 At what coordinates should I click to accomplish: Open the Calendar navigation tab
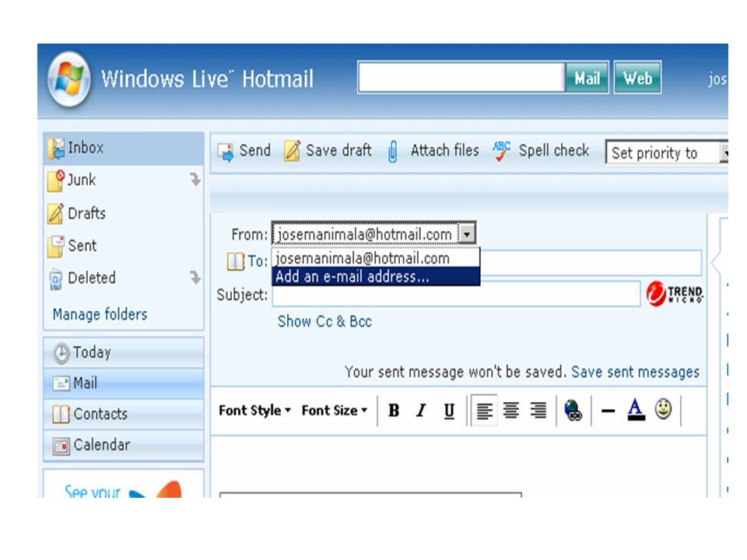coord(124,445)
